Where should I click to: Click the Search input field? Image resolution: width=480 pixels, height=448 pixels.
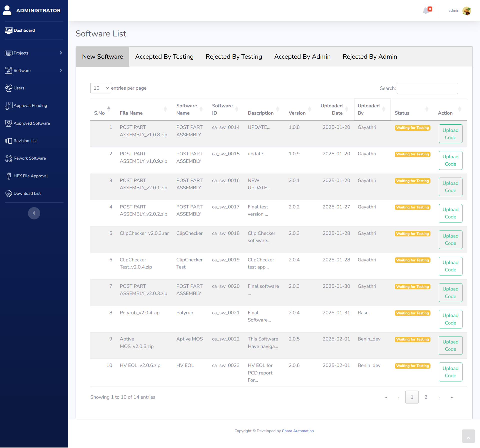tap(427, 88)
